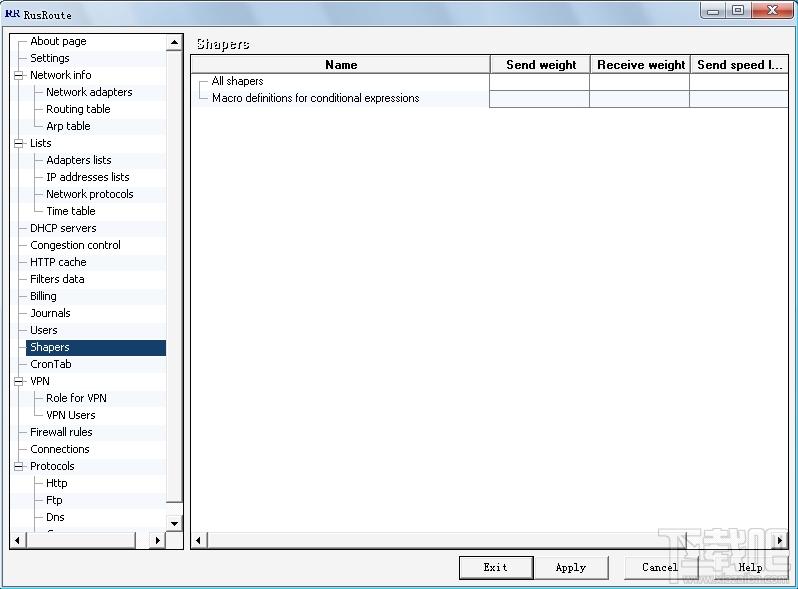Click the Cancel button

tap(660, 567)
